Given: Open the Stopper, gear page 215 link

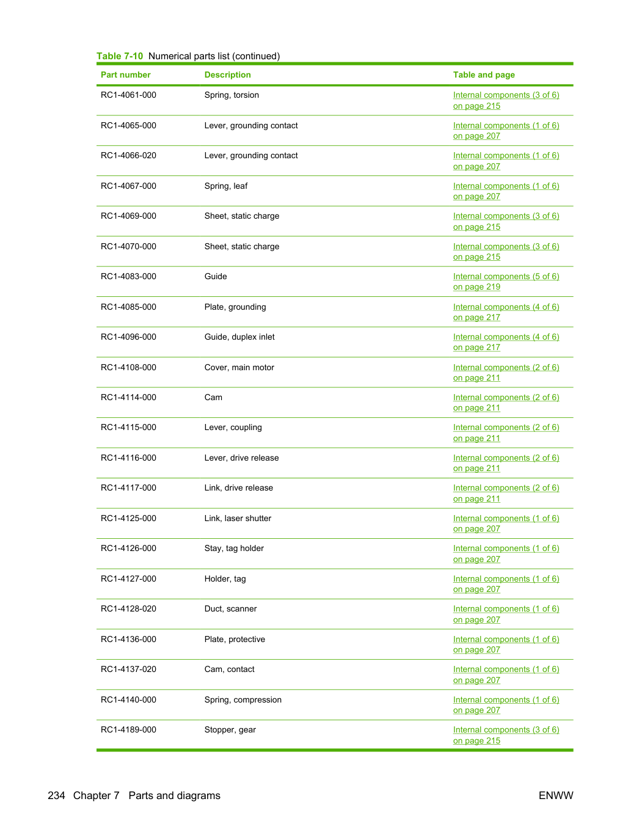Looking at the screenshot, I should (x=506, y=735).
